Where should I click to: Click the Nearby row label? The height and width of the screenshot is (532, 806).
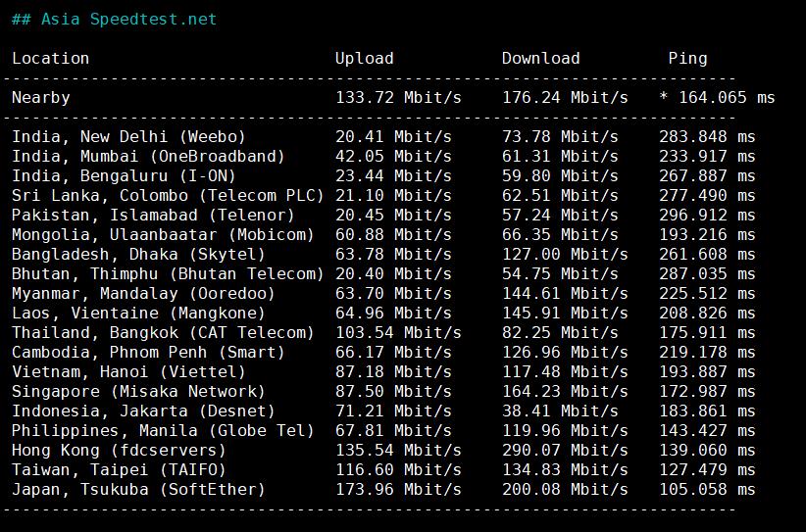click(40, 97)
